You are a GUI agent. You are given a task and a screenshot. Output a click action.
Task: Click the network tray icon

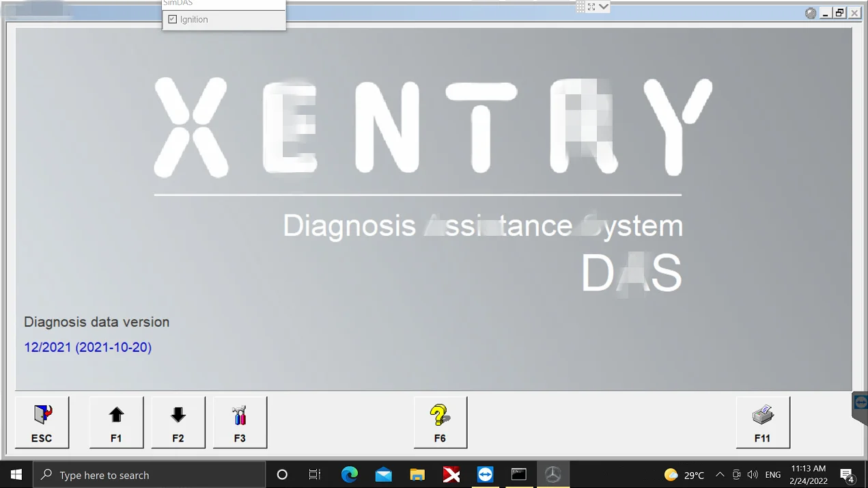tap(736, 474)
